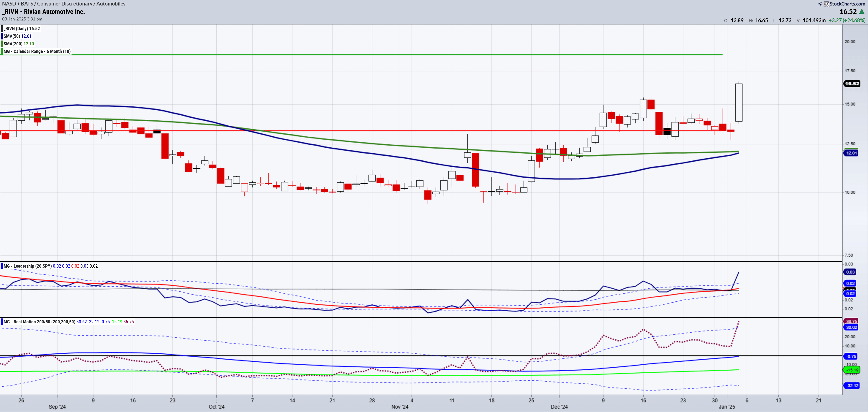Click the latest tall white candlestick
868x412 pixels.
coord(739,102)
